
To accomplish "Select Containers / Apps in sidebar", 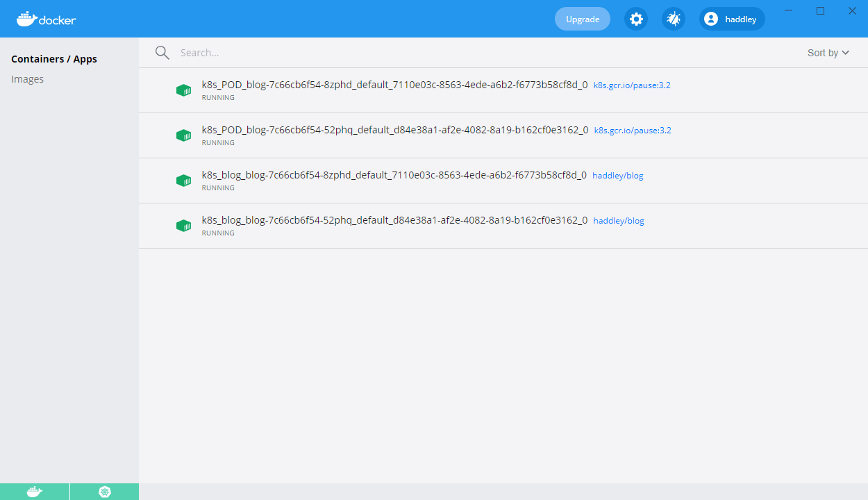I will point(54,59).
